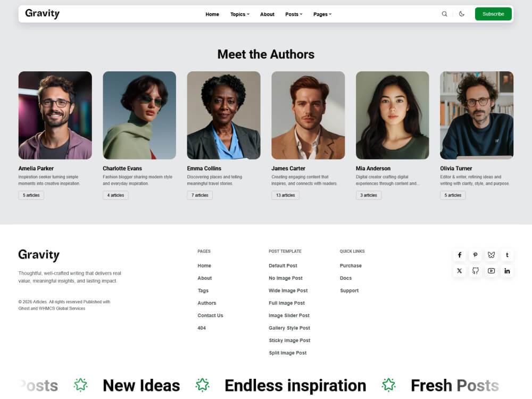Image resolution: width=532 pixels, height=399 pixels.
Task: Open the search icon in the header
Action: (x=445, y=14)
